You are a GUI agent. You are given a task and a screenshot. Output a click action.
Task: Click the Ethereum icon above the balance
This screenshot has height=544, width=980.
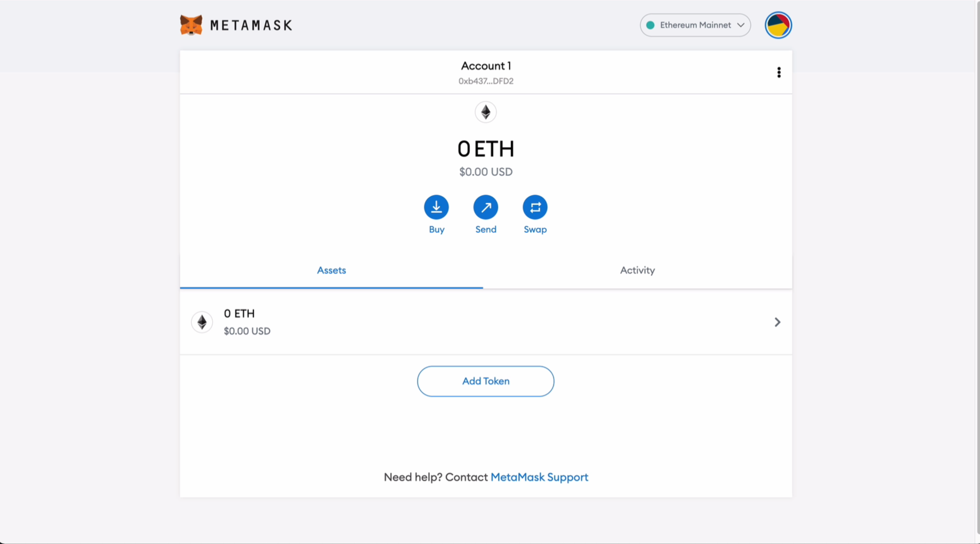[x=485, y=112]
